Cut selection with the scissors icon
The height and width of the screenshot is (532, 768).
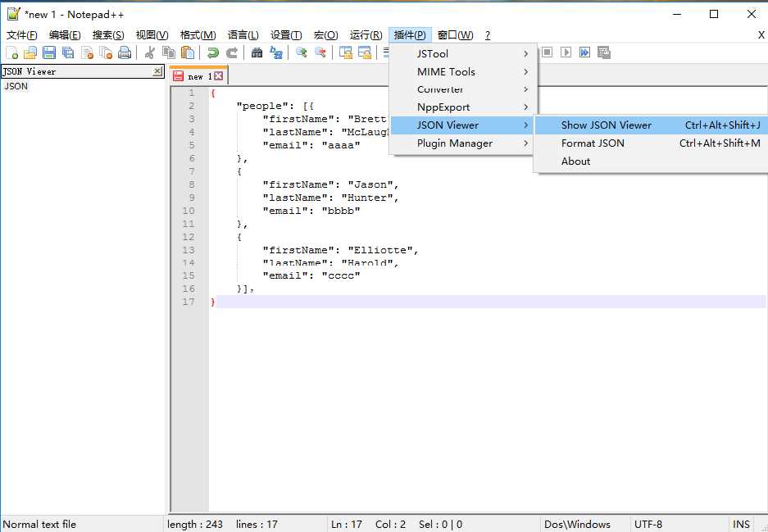(x=150, y=52)
